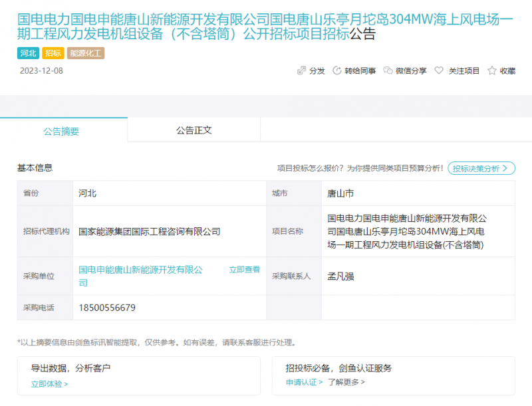This screenshot has width=532, height=406.
Task: Click the announcement title heading
Action: point(265,27)
